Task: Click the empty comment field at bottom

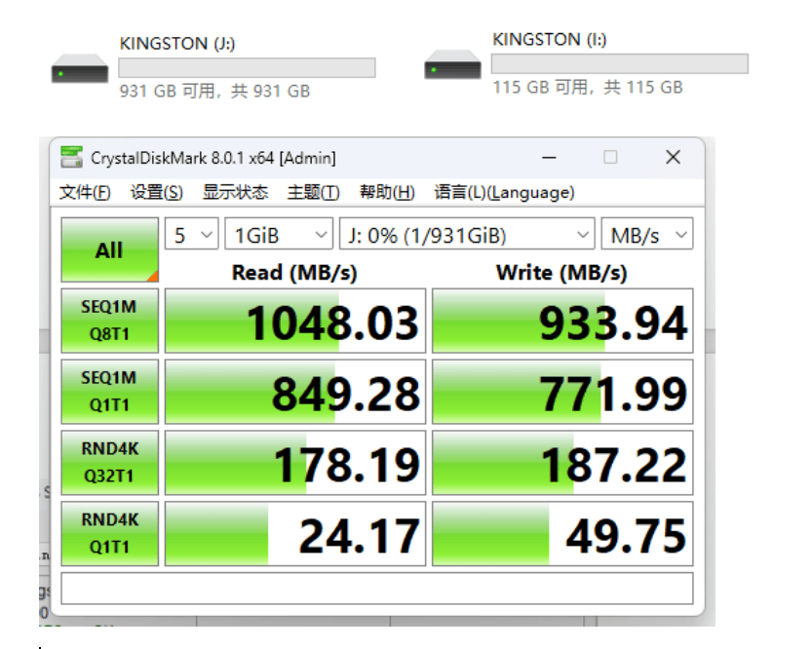Action: (x=377, y=588)
